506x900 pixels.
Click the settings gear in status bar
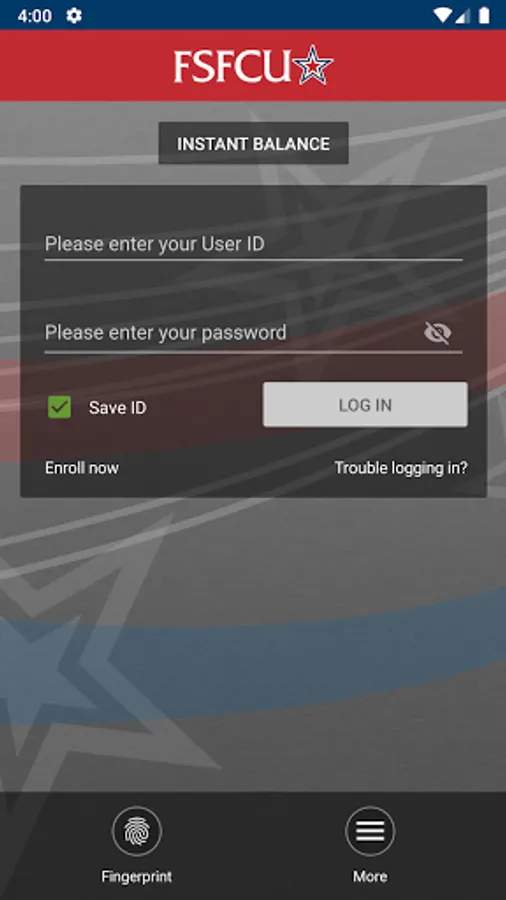coord(74,15)
